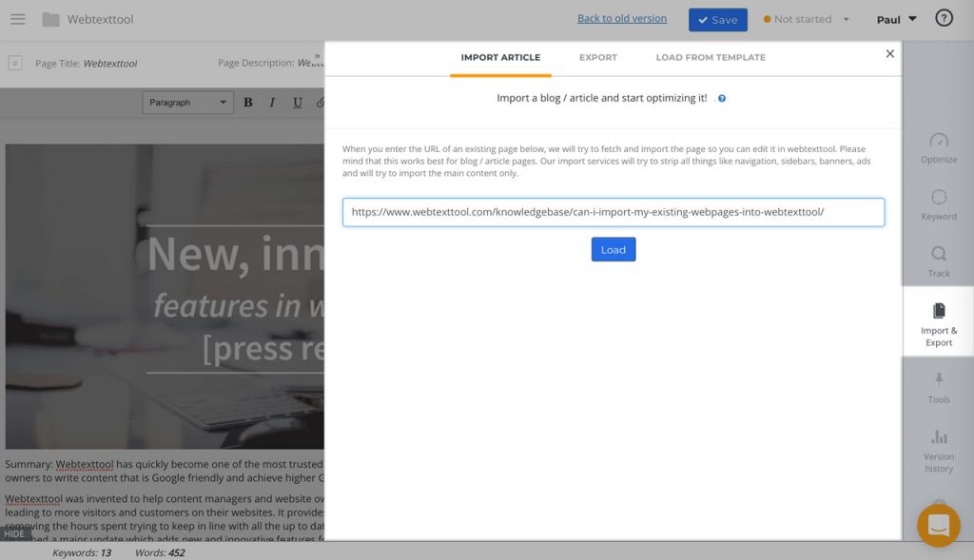This screenshot has width=974, height=560.
Task: Click the Webtexttool project name
Action: click(100, 19)
